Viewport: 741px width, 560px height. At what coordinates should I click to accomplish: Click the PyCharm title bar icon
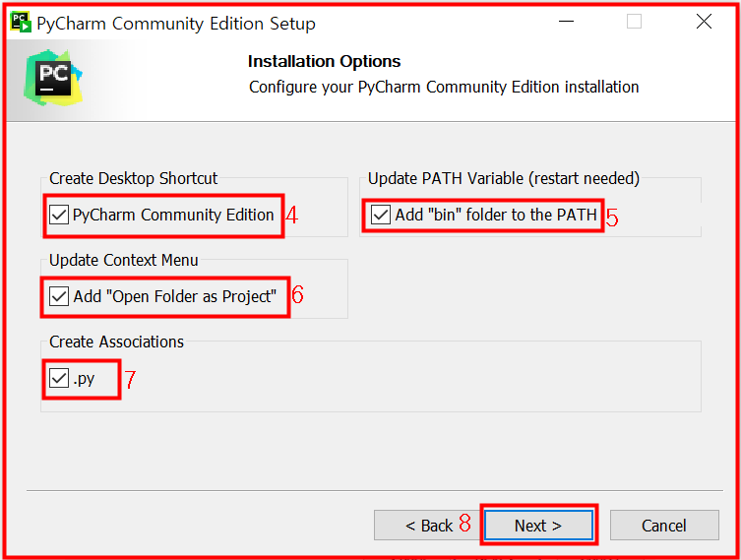point(21,23)
